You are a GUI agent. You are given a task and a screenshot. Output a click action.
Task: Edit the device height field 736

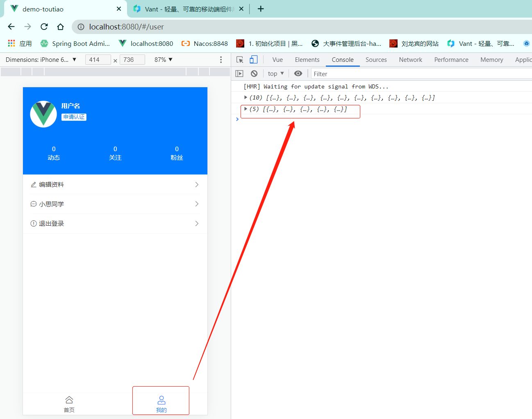pyautogui.click(x=132, y=60)
